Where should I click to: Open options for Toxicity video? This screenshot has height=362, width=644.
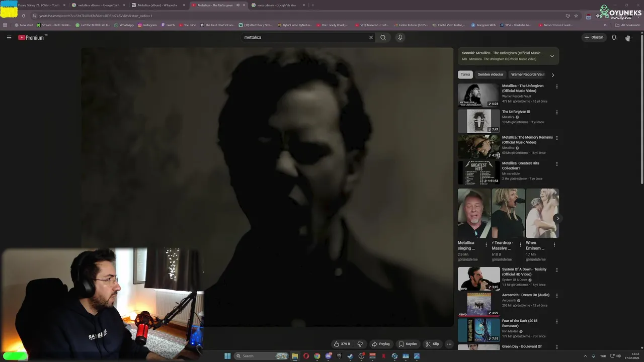coord(556,270)
